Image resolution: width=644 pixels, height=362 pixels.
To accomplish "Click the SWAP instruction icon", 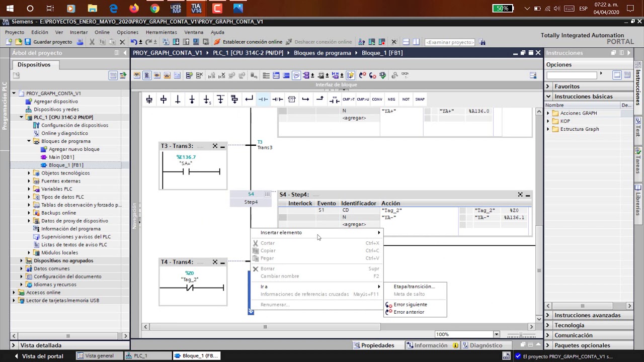I will click(x=420, y=100).
